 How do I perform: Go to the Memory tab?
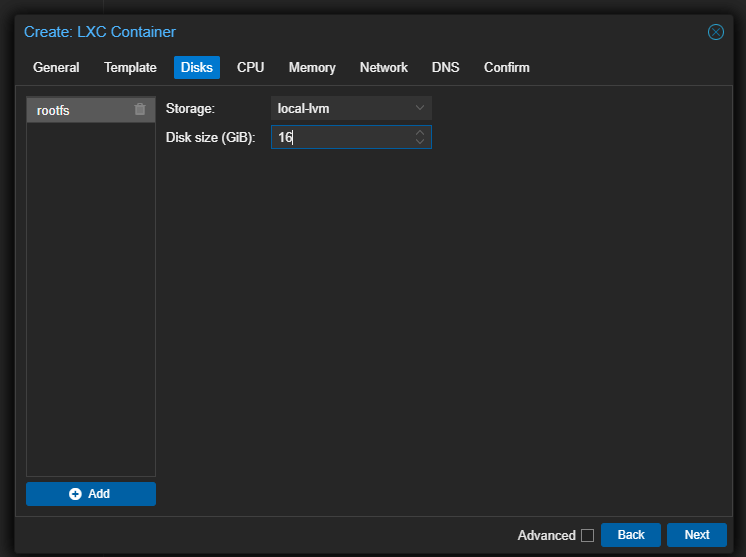pos(312,67)
